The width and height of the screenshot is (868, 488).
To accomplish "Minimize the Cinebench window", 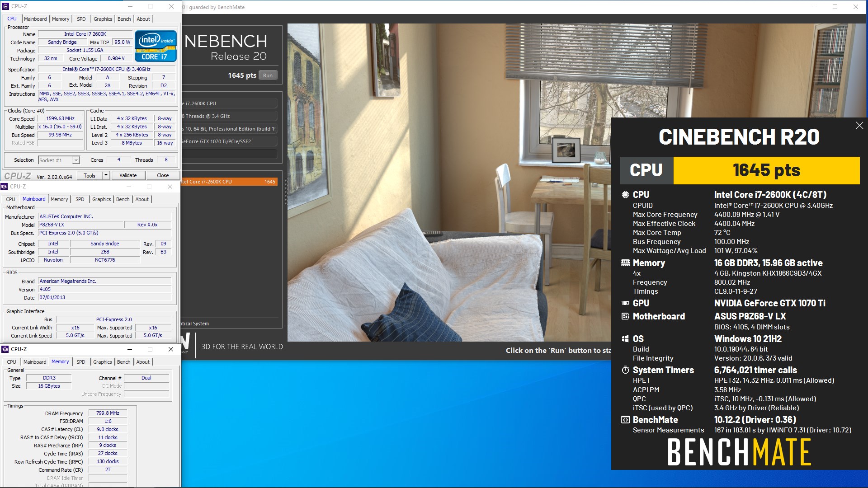I will 815,7.
